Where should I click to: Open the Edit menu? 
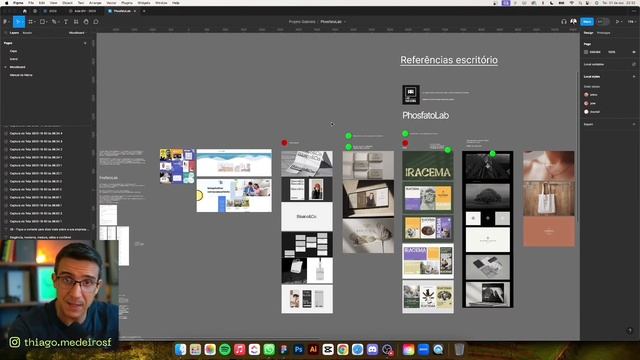pyautogui.click(x=42, y=3)
